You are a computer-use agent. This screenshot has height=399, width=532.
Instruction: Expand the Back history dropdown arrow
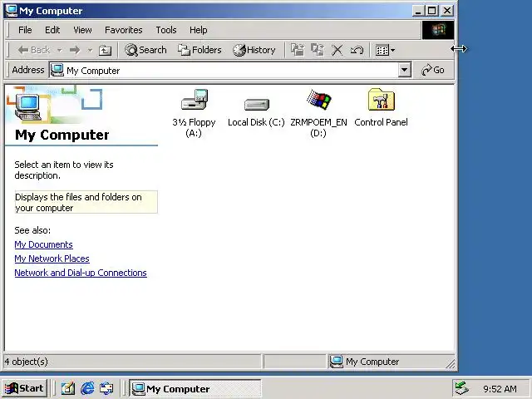point(59,50)
